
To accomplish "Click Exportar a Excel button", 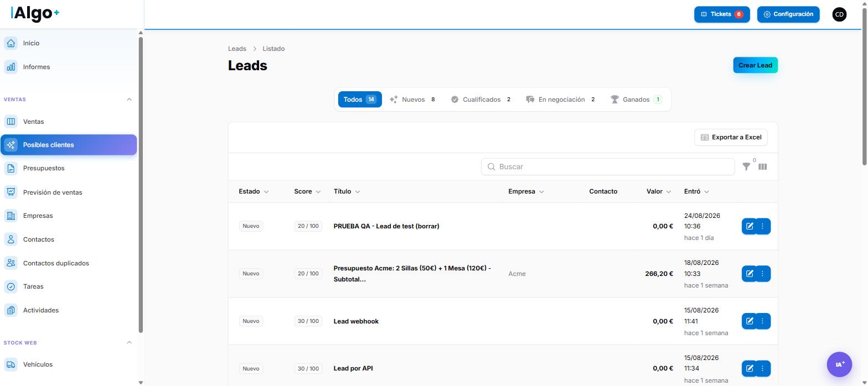I will click(x=731, y=137).
